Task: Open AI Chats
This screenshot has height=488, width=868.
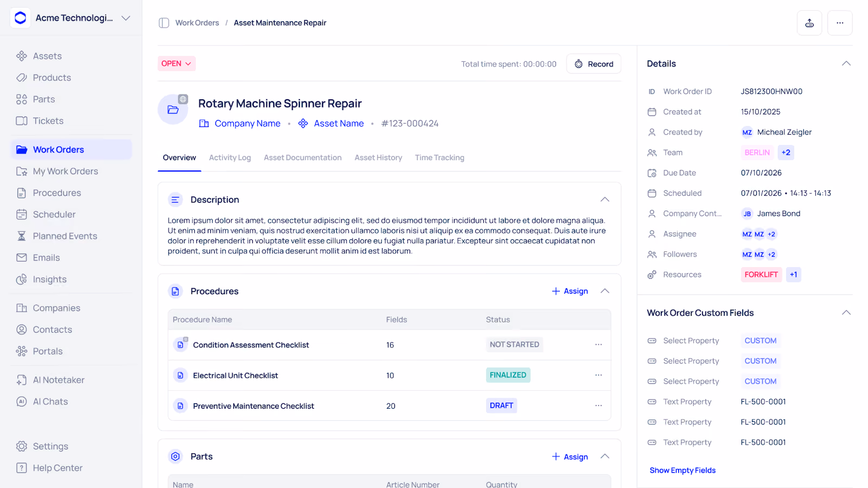Action: click(x=71, y=402)
